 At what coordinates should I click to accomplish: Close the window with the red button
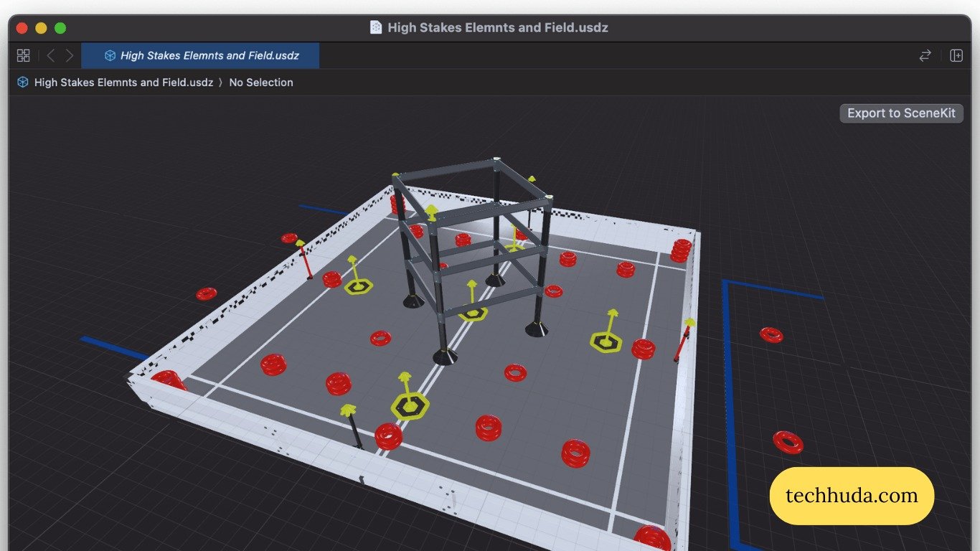[x=22, y=28]
